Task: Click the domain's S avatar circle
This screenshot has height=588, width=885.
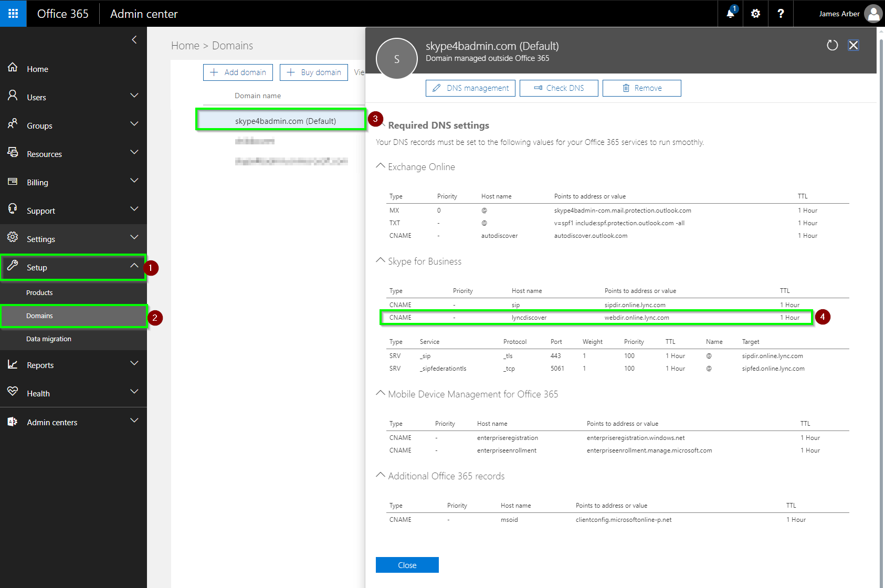Action: [x=397, y=59]
